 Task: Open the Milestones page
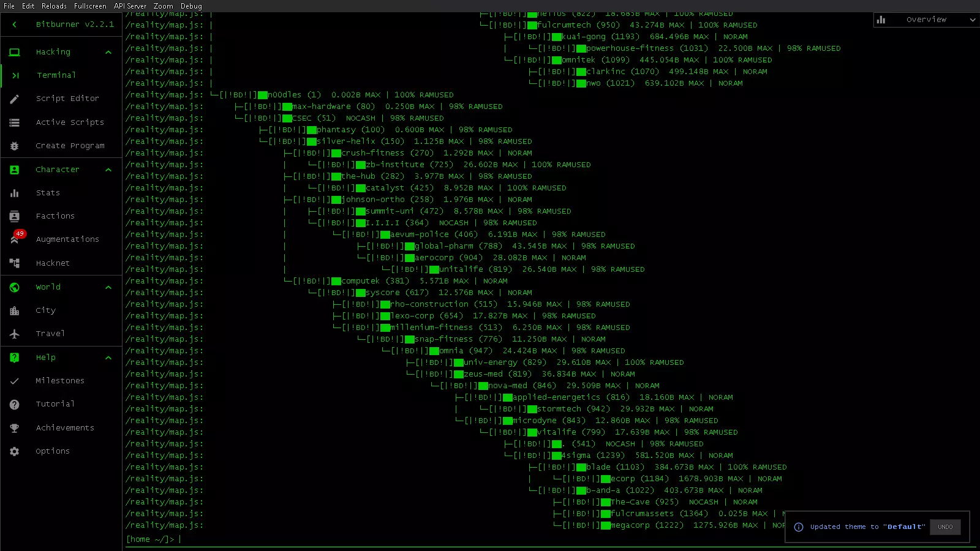(61, 381)
